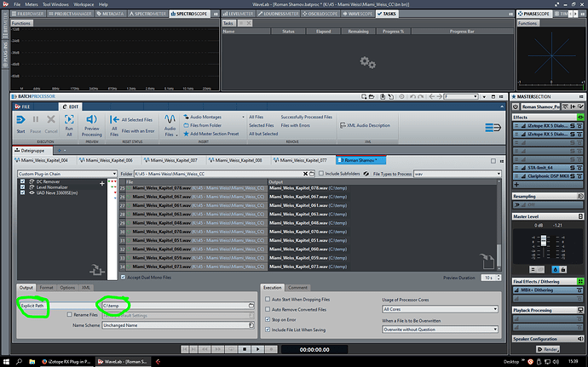Click Successfully Processed Files remove option
588x367 pixels.
307,117
